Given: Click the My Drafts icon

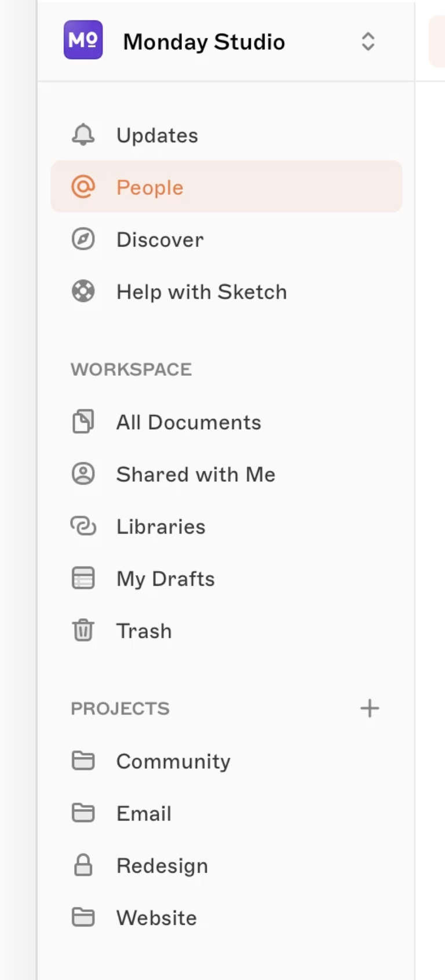Looking at the screenshot, I should point(83,579).
